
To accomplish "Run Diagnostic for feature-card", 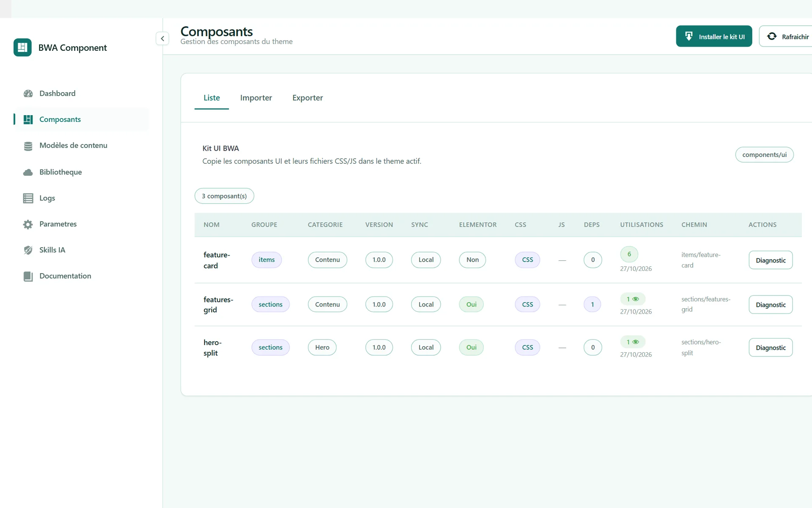I will pos(771,260).
